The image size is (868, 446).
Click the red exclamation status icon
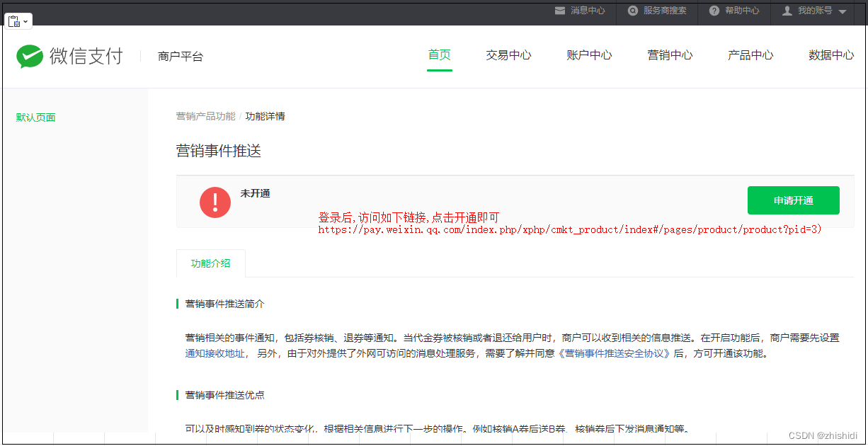click(215, 202)
